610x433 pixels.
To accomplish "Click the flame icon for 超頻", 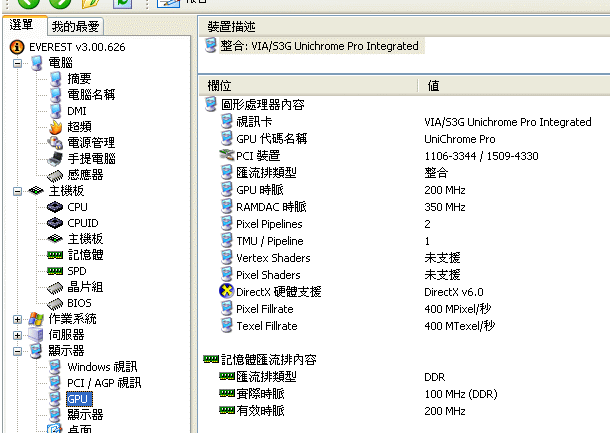I will point(56,127).
